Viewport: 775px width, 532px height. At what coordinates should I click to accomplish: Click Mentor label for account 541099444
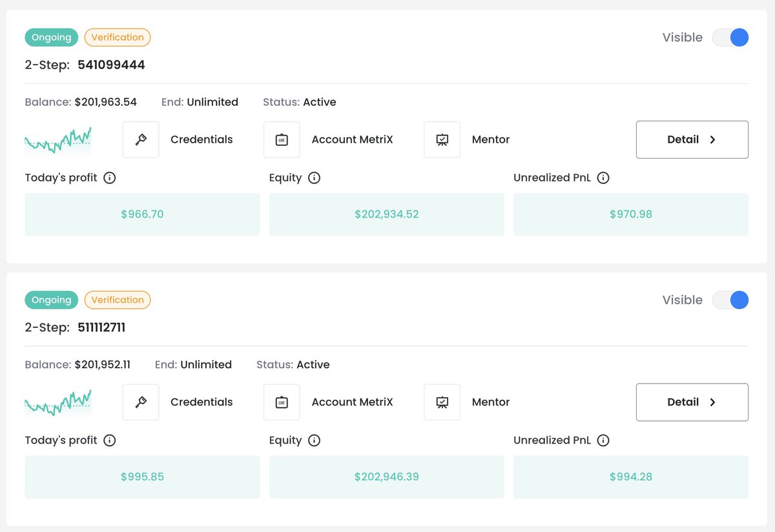(491, 139)
